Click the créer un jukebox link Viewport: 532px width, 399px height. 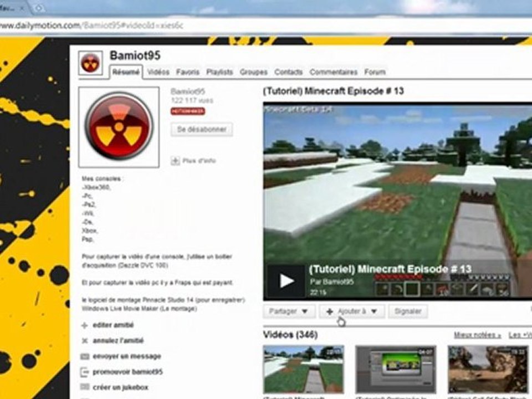pos(120,387)
